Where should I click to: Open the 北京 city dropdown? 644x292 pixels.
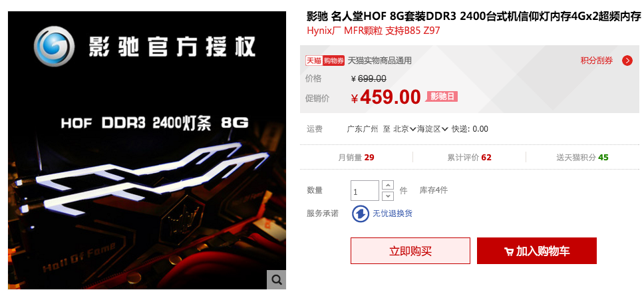tap(404, 129)
